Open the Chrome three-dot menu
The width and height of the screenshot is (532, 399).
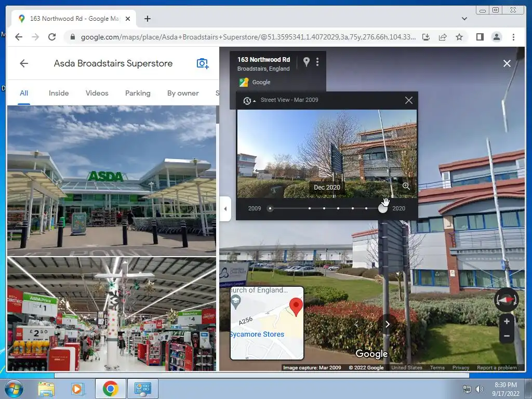(x=513, y=37)
